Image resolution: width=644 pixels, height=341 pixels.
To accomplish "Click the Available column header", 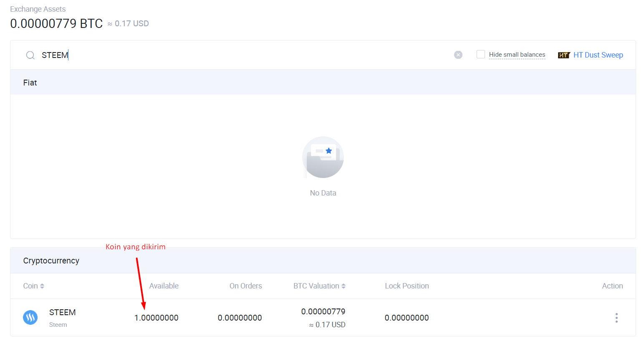I will coord(164,286).
